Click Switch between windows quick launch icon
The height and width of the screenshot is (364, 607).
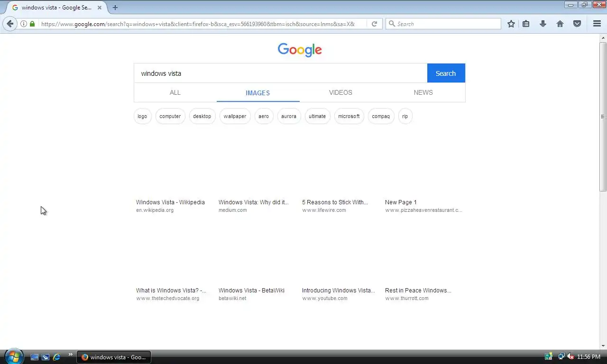coord(46,357)
